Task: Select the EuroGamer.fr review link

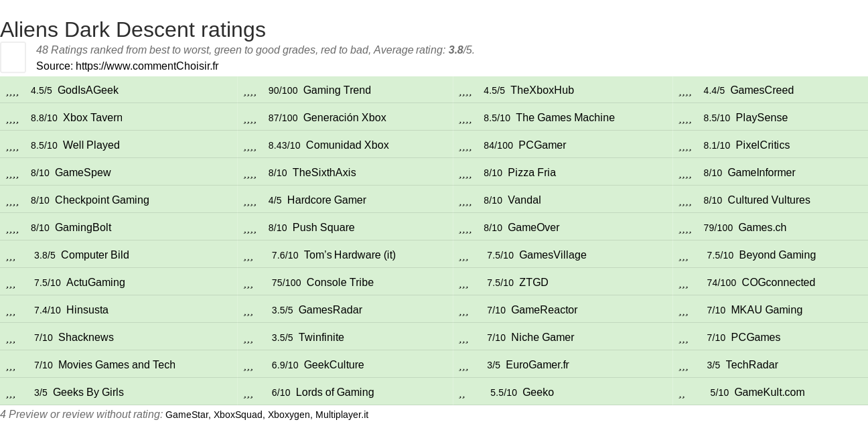Action: point(537,365)
